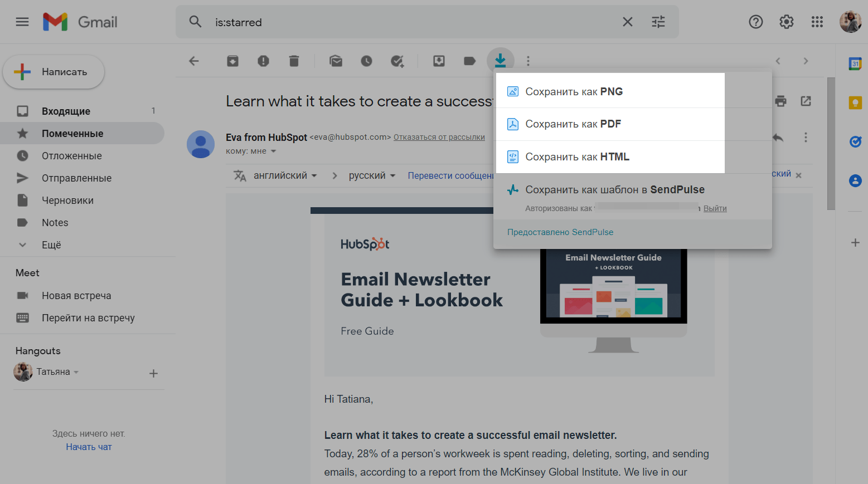Reply to Eva from HubSpot
The image size is (868, 484).
(778, 137)
